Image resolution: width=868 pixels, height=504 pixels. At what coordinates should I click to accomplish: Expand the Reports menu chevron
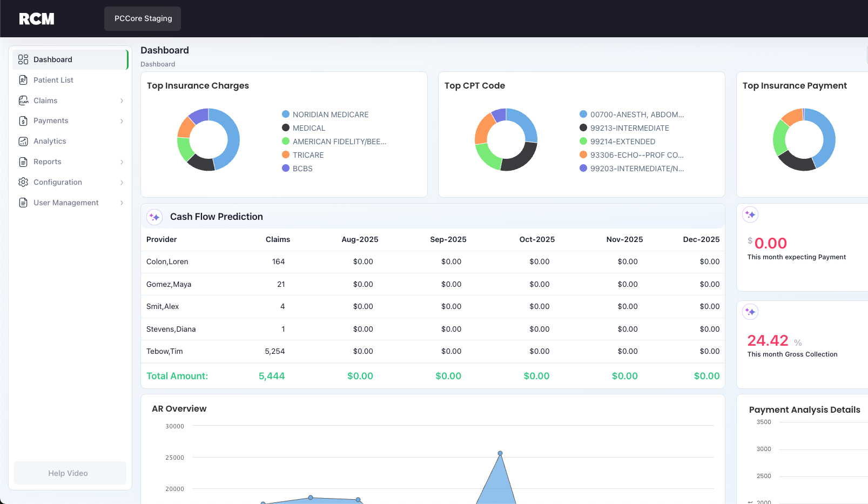click(122, 162)
